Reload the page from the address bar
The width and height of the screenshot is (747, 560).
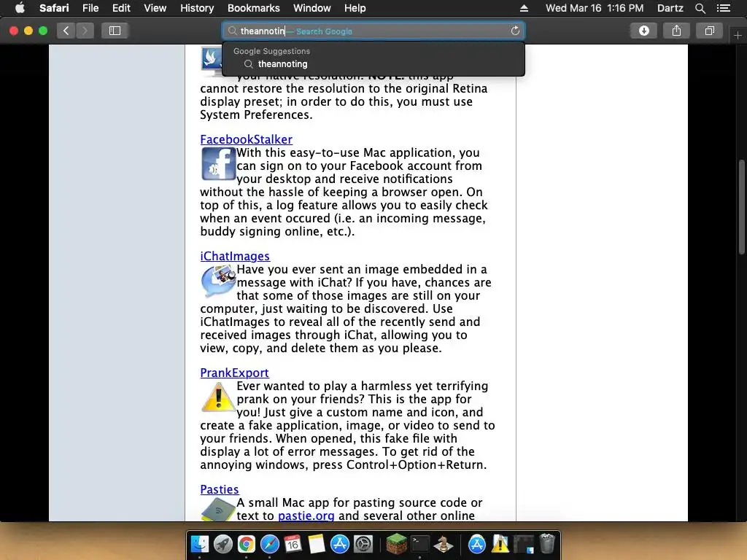(x=515, y=31)
